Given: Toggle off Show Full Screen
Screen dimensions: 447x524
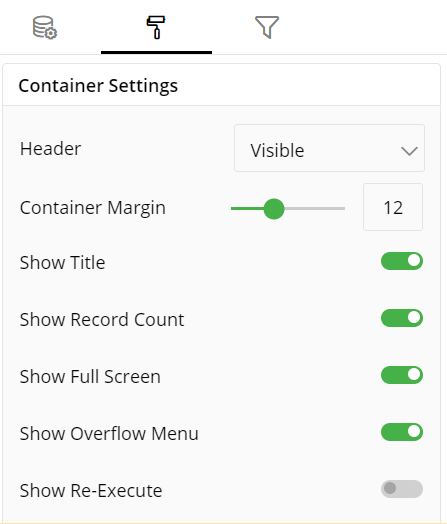Looking at the screenshot, I should click(x=402, y=375).
